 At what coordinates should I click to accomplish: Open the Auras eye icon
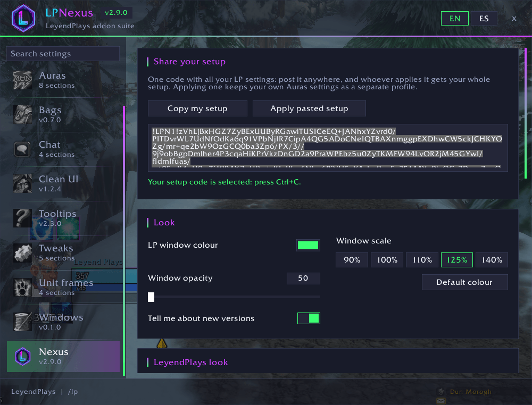23,80
